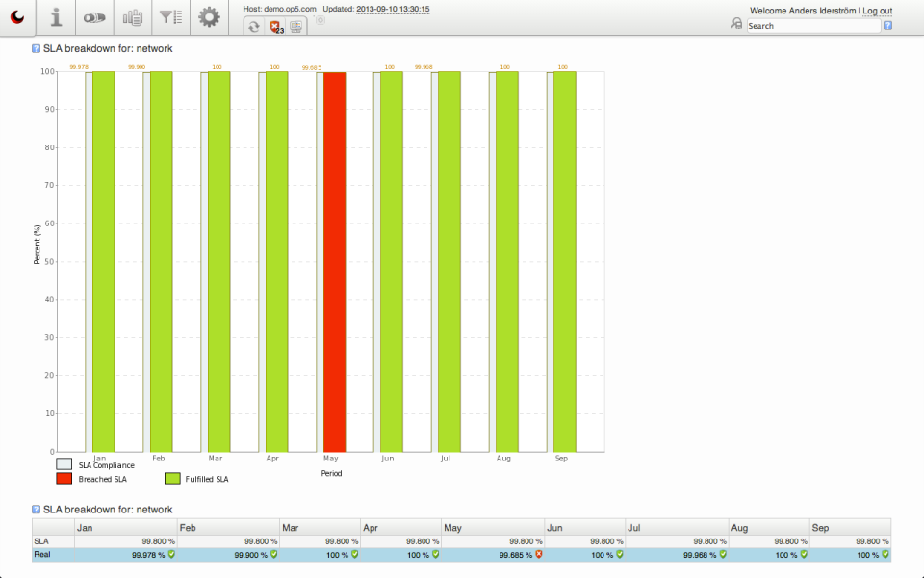
Task: Click the Real value 99.978 % for Jan
Action: tap(148, 555)
